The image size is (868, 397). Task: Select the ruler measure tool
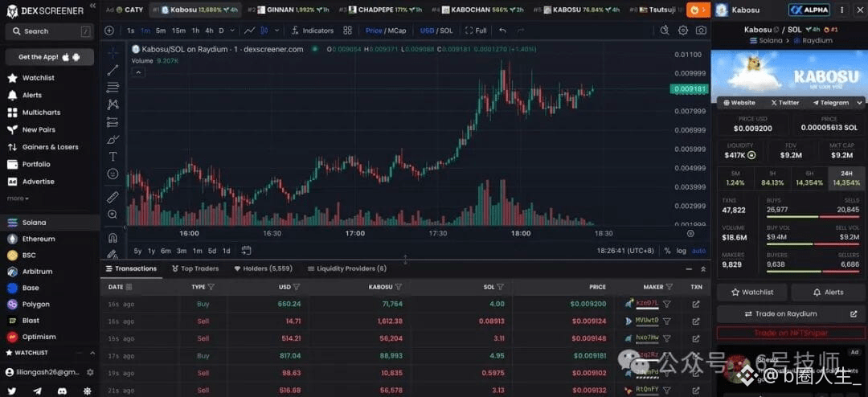[x=113, y=197]
